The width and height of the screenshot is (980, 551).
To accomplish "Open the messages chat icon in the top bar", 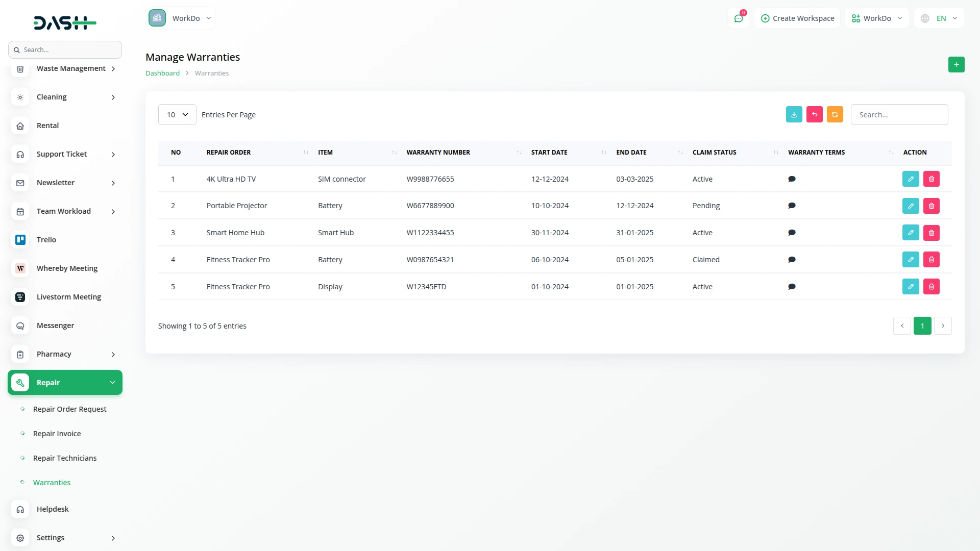I will 739,18.
